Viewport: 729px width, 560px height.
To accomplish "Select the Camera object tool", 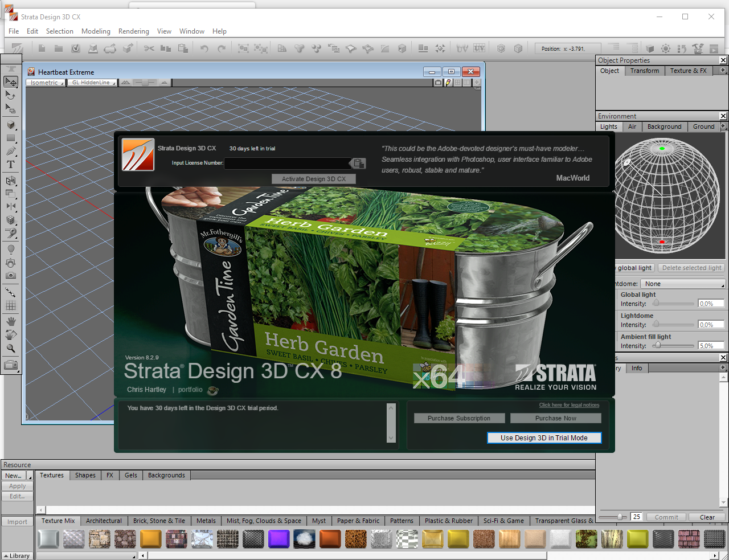I will 11,276.
